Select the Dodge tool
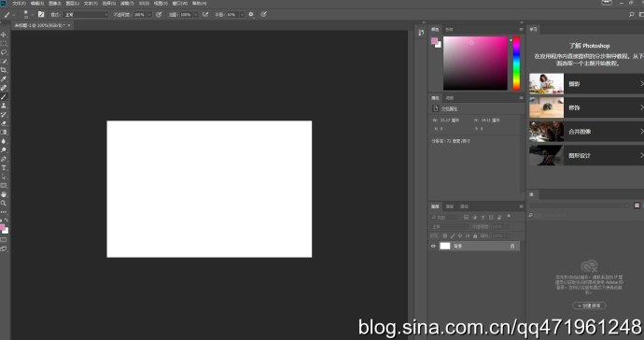 pyautogui.click(x=4, y=150)
